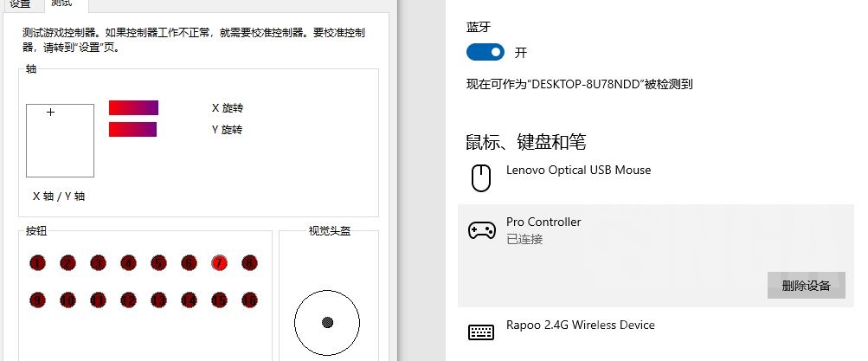Click the Lenovo Optical USB Mouse icon
This screenshot has height=361, width=868.
(481, 178)
